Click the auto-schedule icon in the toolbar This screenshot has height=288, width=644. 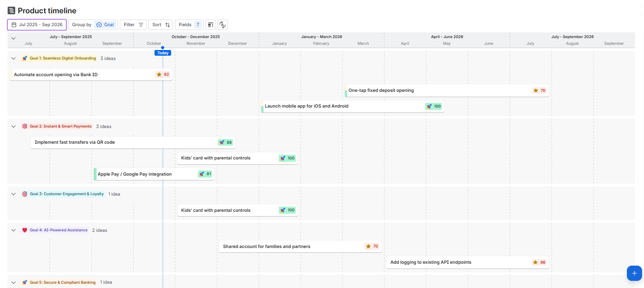point(222,25)
